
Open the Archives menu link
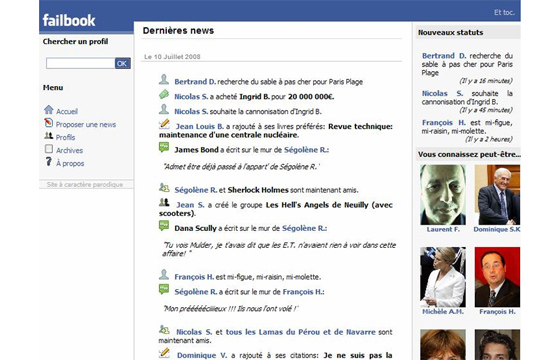point(69,150)
